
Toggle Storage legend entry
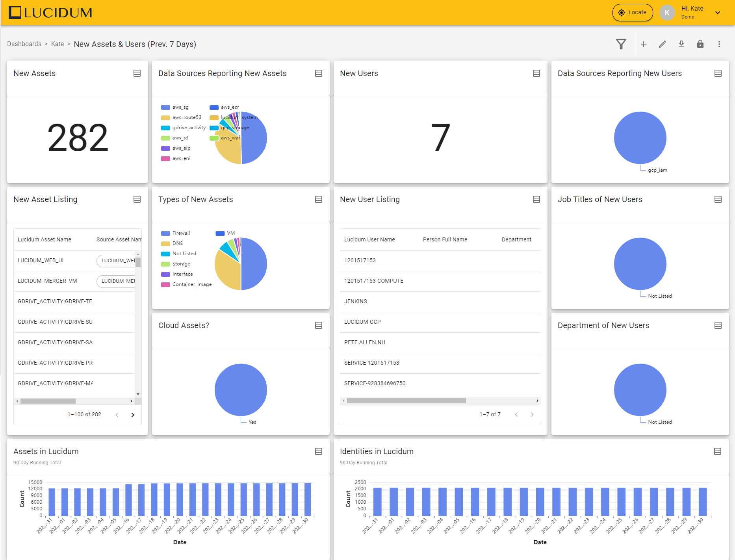(176, 264)
